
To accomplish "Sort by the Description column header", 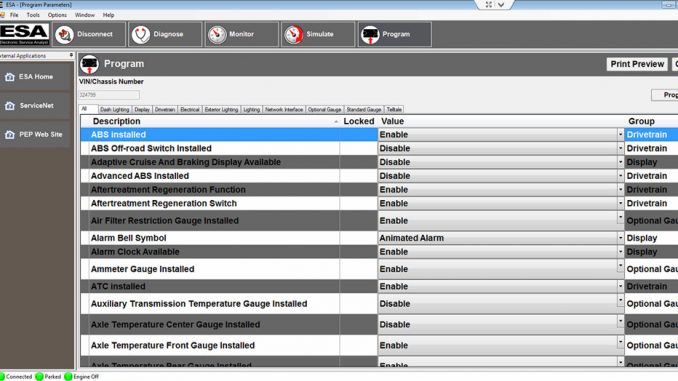I will click(x=116, y=121).
